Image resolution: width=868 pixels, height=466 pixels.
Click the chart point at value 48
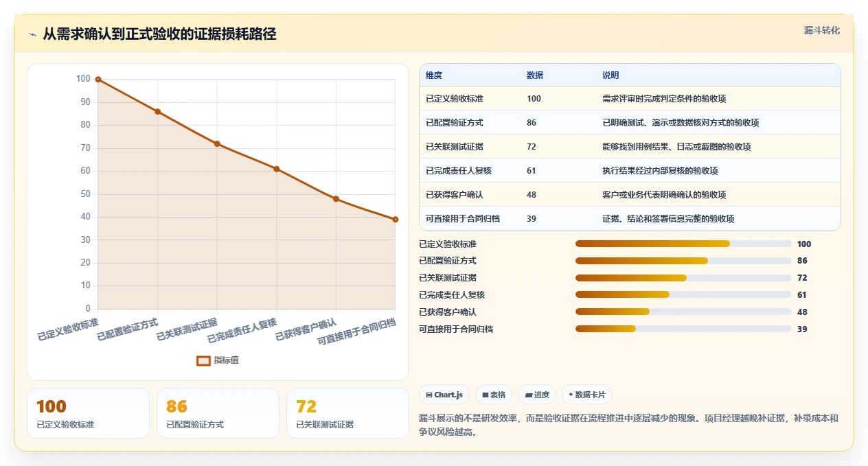click(x=336, y=199)
